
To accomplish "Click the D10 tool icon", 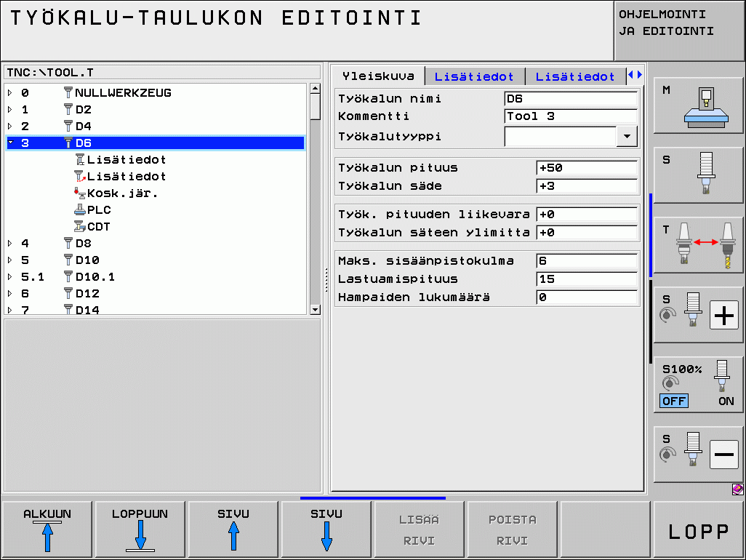I will click(68, 260).
